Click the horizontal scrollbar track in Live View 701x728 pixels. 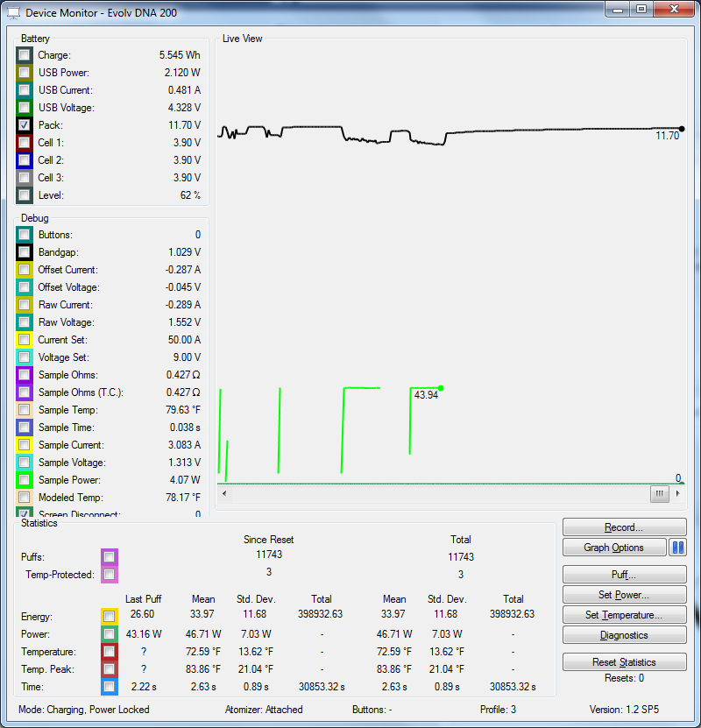point(438,494)
